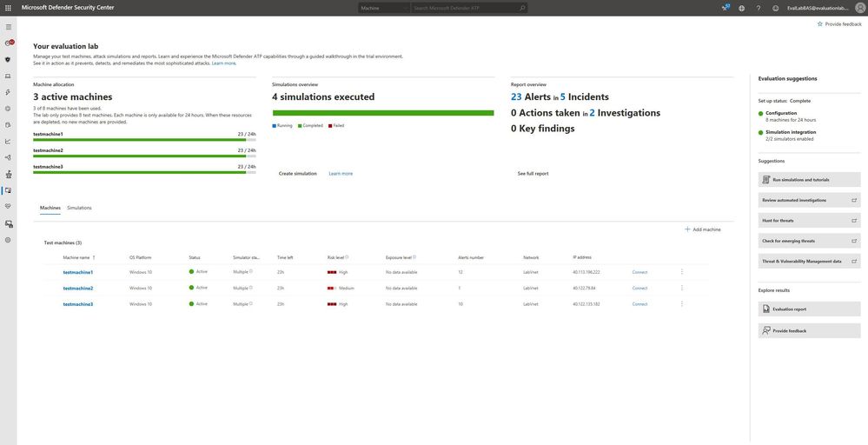Click testmachine1 allocation progress bar

pos(144,140)
